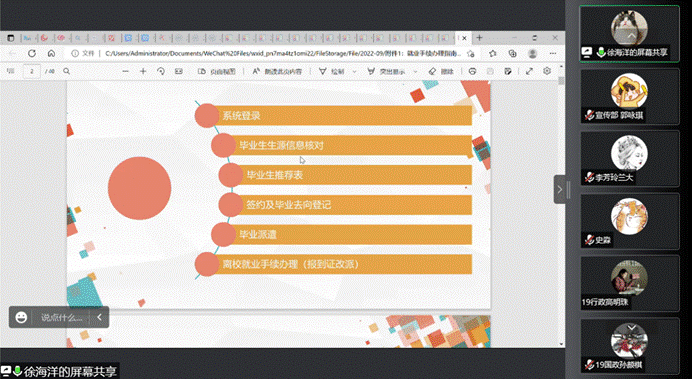692x379 pixels.
Task: Click the 说点什么 chat input
Action: (x=62, y=317)
